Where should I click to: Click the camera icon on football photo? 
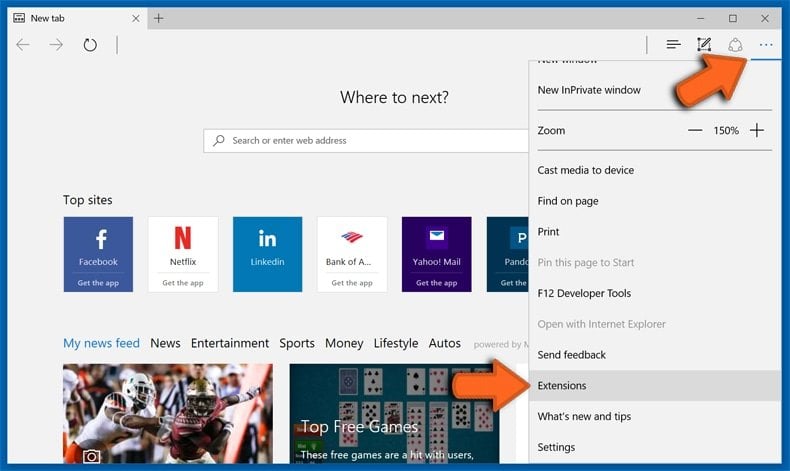point(91,456)
